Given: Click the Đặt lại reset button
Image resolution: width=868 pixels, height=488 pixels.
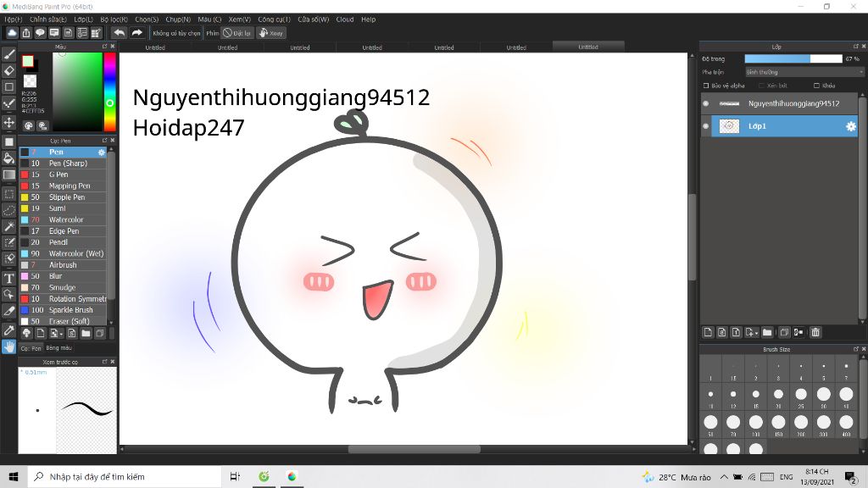Looking at the screenshot, I should coord(237,33).
